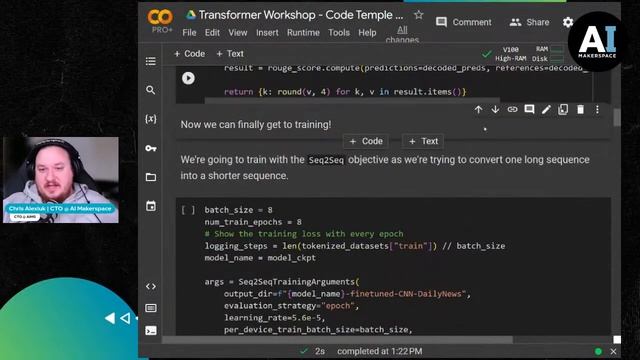Open the calendar icon in left sidebar

pyautogui.click(x=151, y=206)
